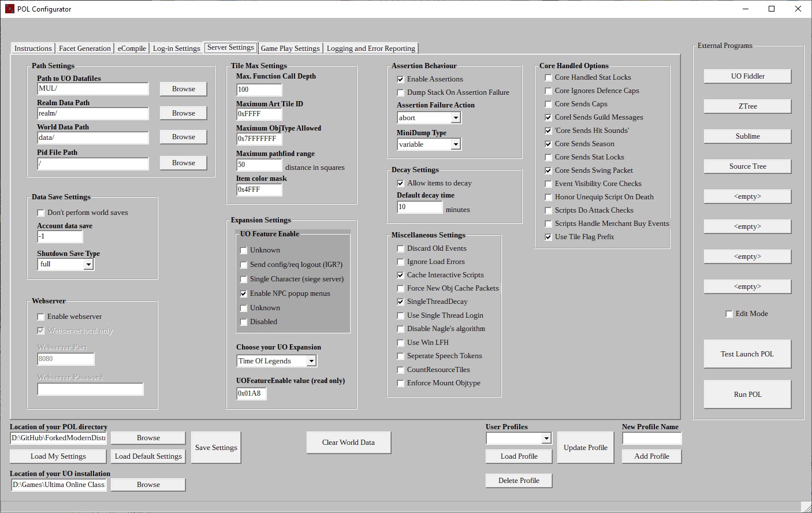This screenshot has height=513, width=812.
Task: Uncheck Enable Assertions
Action: 401,79
